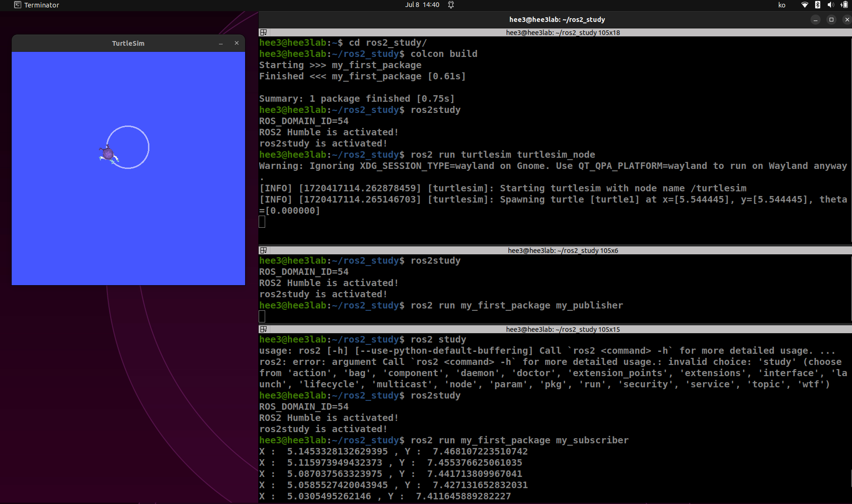Click the cursor block in the top pane
Image resolution: width=852 pixels, height=504 pixels.
click(262, 222)
